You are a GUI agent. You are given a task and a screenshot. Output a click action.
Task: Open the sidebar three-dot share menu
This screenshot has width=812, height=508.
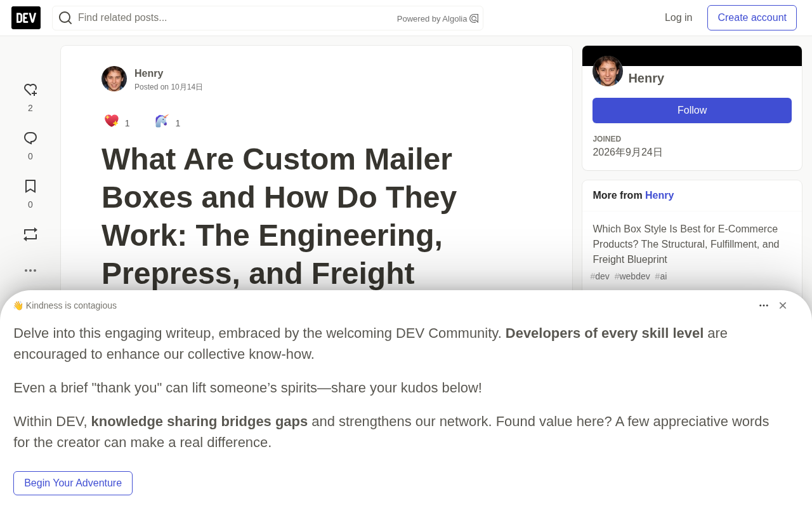point(30,271)
